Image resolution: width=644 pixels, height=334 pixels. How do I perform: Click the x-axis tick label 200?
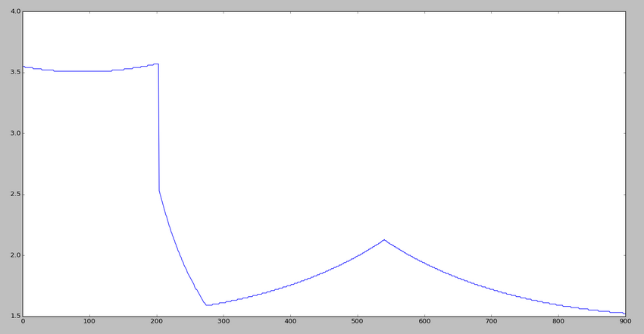point(157,323)
